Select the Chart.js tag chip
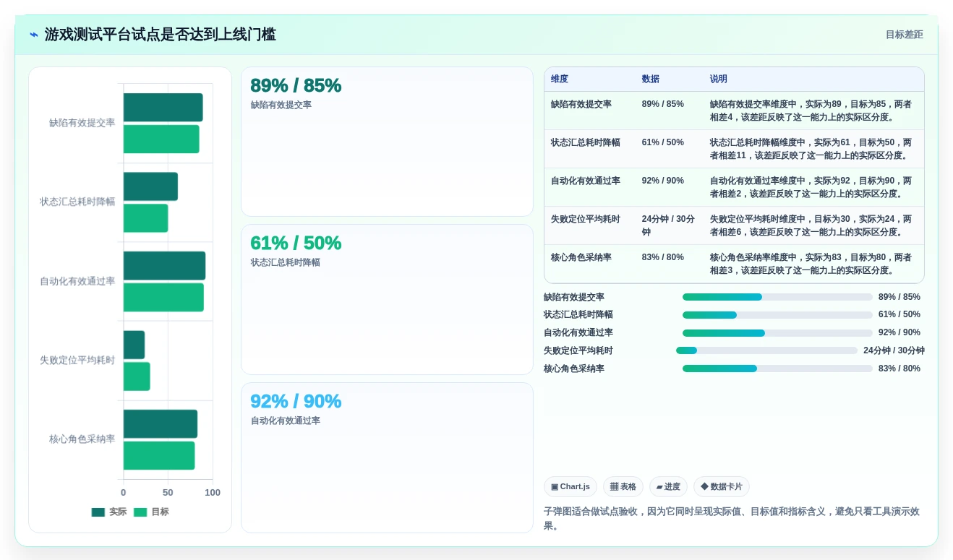The height and width of the screenshot is (560, 953). point(570,486)
